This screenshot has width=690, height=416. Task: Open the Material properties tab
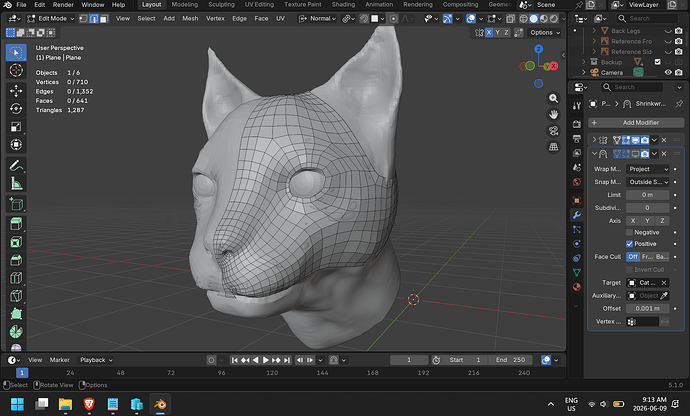[576, 287]
